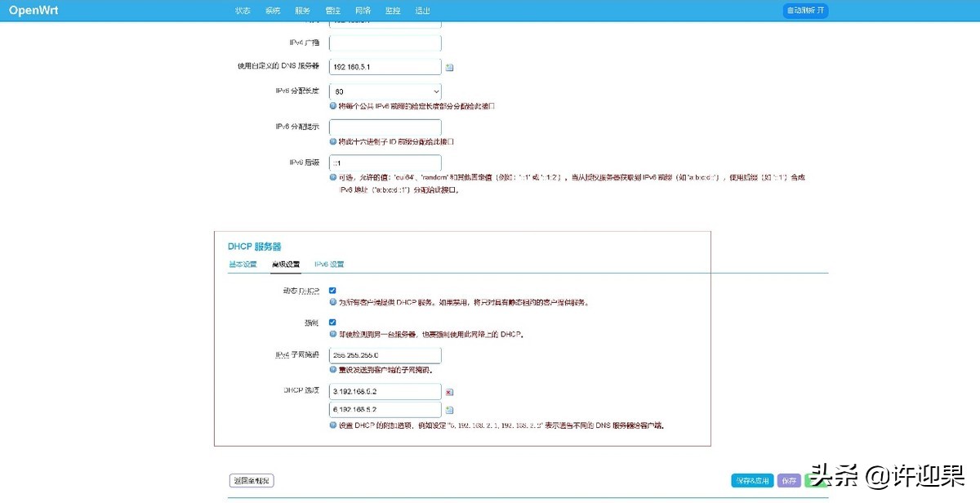Add another custom DNS server entry
The width and height of the screenshot is (980, 503).
449,67
